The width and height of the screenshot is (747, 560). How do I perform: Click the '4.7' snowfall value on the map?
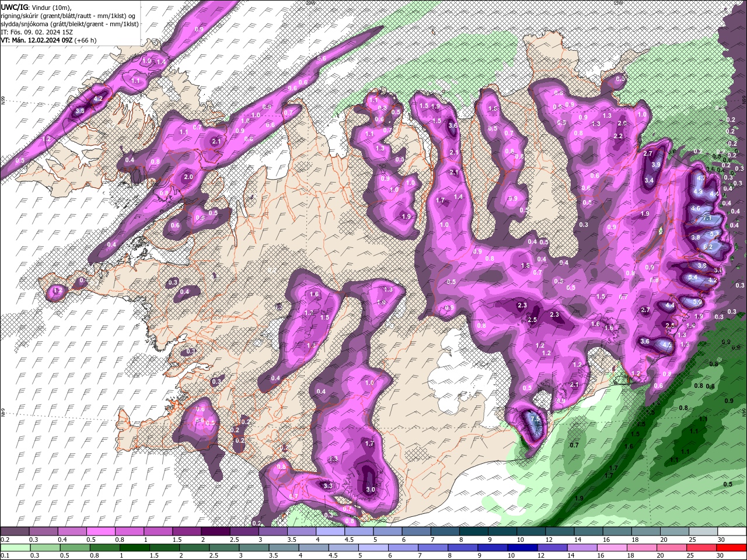[x=701, y=177]
